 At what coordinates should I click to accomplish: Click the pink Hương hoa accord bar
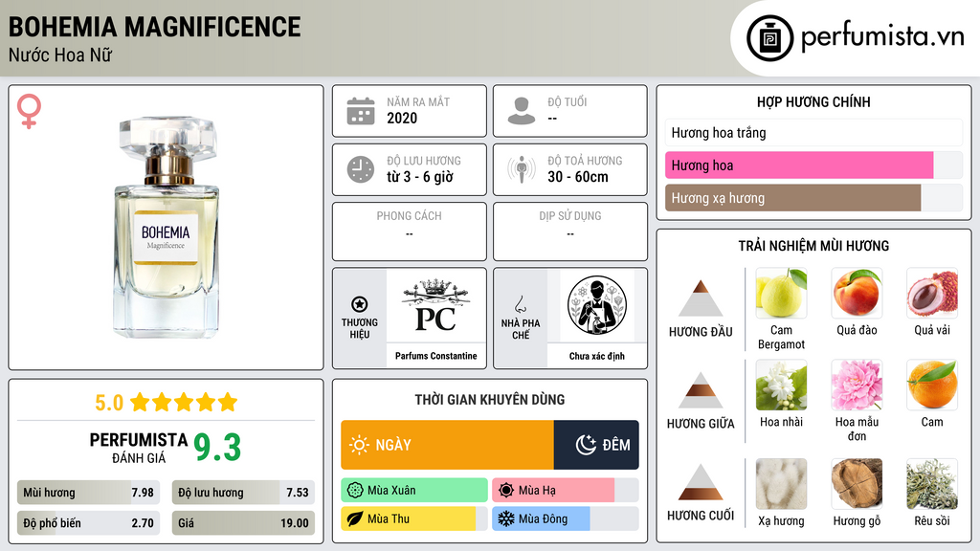click(799, 165)
